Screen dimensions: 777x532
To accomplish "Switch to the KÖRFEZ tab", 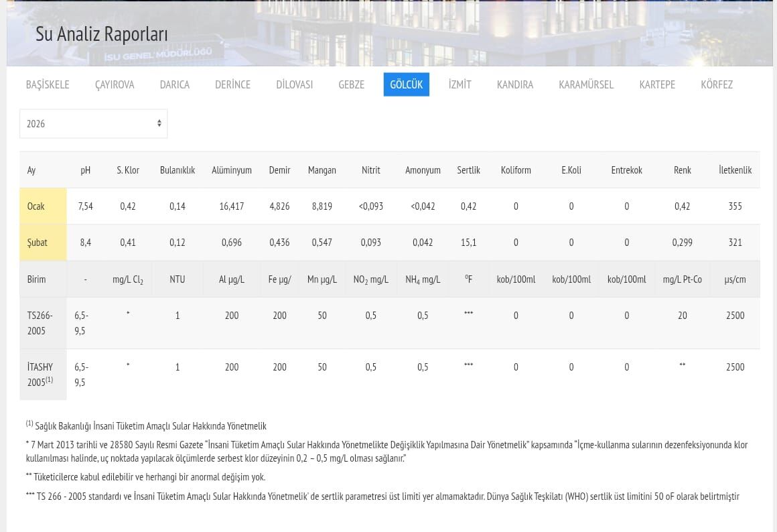I will click(x=716, y=84).
